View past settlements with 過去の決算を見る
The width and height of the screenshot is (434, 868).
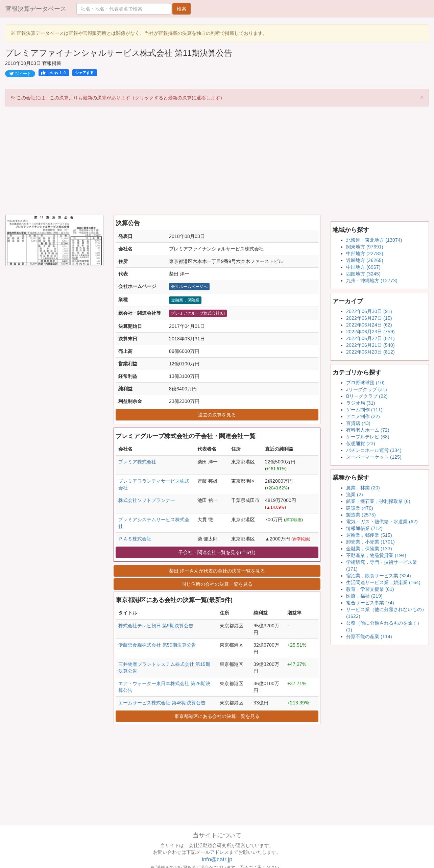tap(217, 415)
